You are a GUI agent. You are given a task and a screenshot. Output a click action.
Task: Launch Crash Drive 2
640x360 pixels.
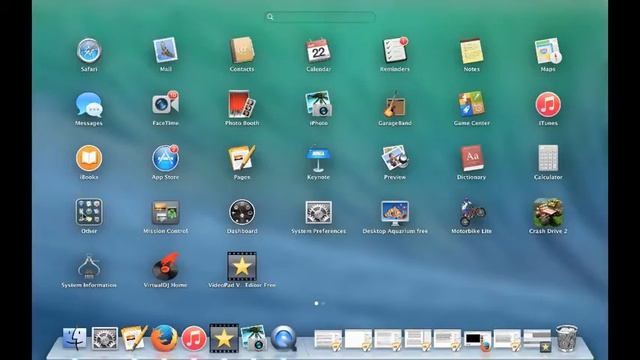[x=548, y=212]
